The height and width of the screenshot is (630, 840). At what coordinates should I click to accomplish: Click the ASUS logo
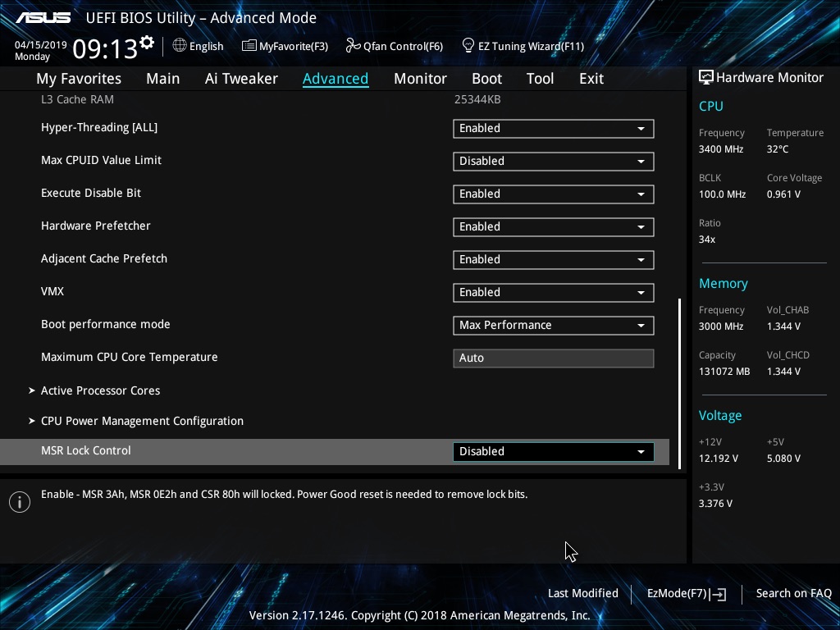tap(43, 18)
